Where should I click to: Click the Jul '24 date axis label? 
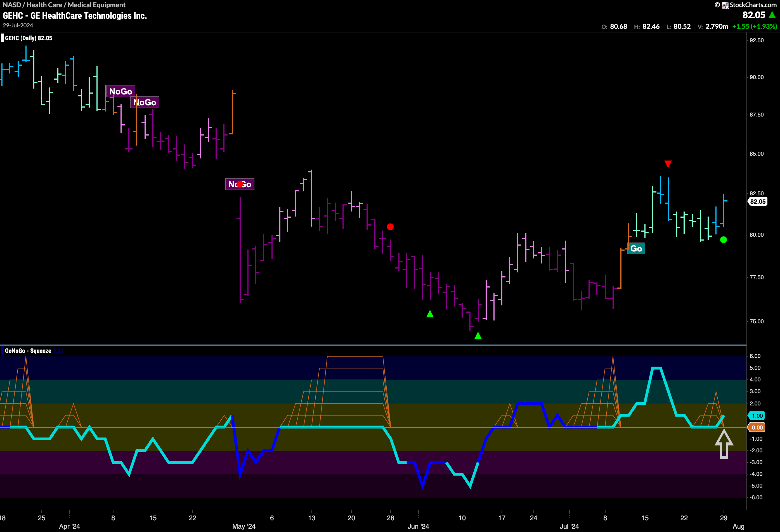[x=569, y=526]
